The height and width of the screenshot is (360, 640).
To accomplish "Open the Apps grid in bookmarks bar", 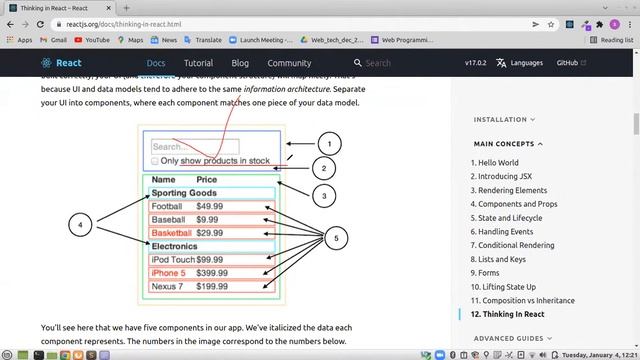I will [x=19, y=40].
